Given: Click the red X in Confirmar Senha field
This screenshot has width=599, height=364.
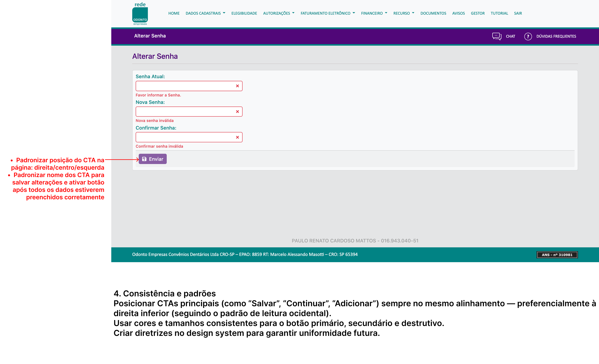Looking at the screenshot, I should pos(237,137).
